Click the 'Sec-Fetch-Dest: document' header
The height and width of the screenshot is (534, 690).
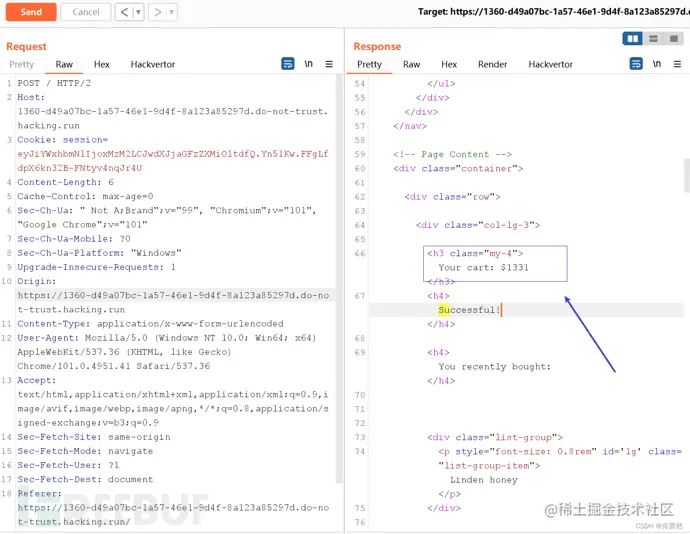(85, 479)
